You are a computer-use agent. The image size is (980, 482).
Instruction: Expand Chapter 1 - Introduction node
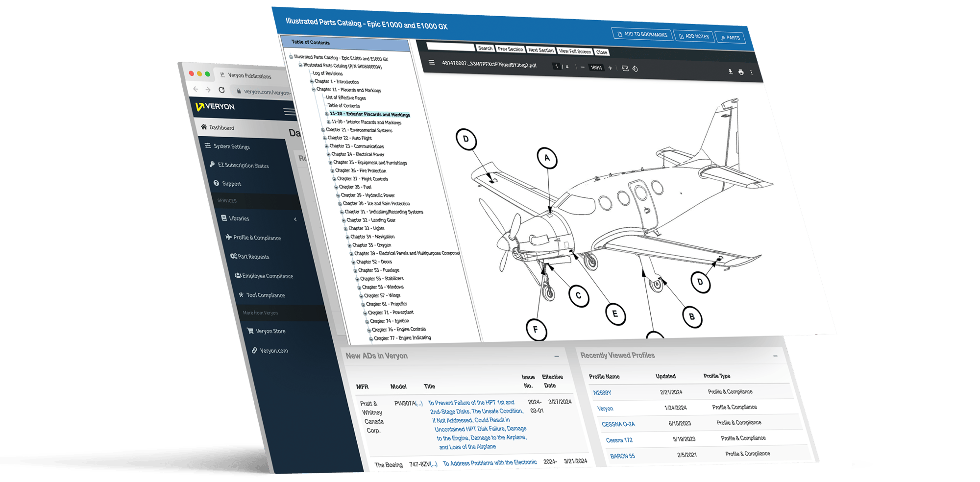click(312, 81)
